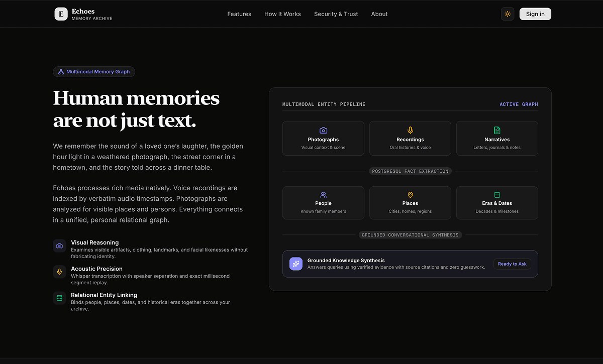
Task: Click the 'Visual context & scene' caption
Action: 324,148
